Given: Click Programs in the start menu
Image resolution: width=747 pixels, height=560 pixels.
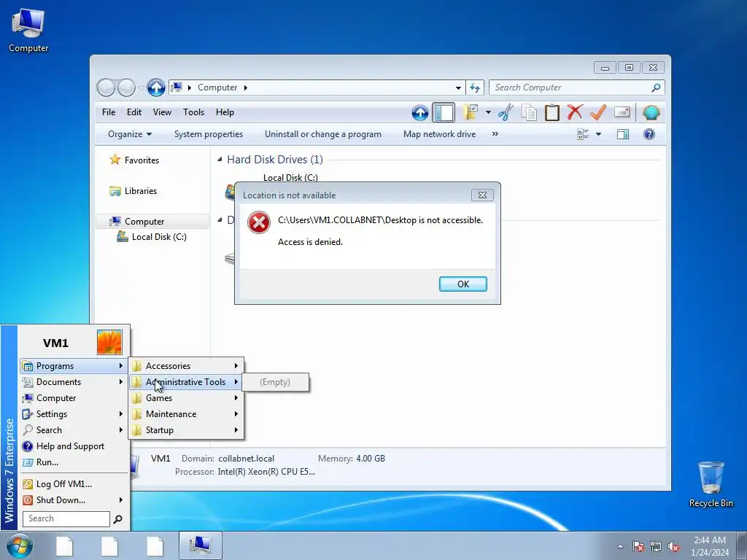Looking at the screenshot, I should [74, 366].
